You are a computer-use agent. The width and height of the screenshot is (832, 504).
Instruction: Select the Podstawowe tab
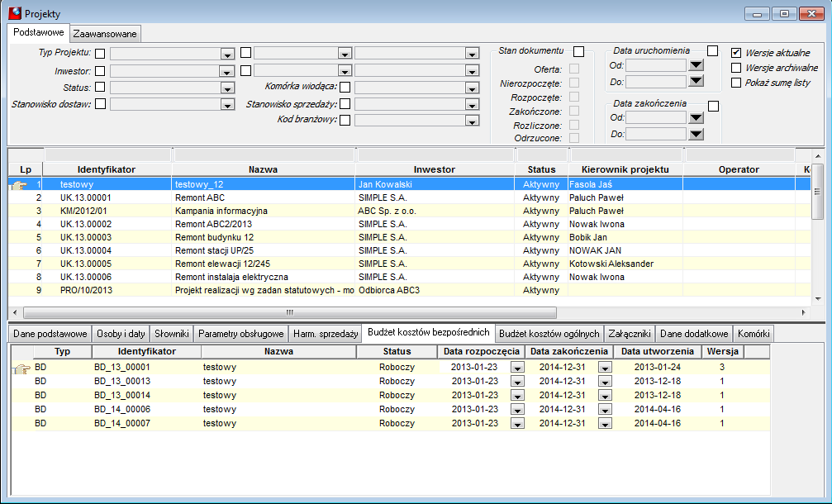[x=38, y=32]
